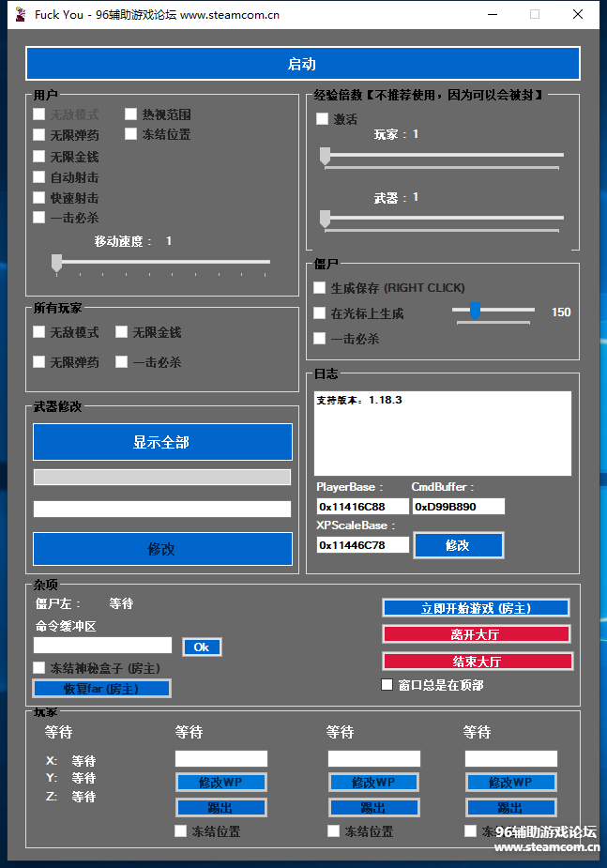607x868 pixels.
Task: Check the 热视范围 option
Action: pyautogui.click(x=131, y=114)
